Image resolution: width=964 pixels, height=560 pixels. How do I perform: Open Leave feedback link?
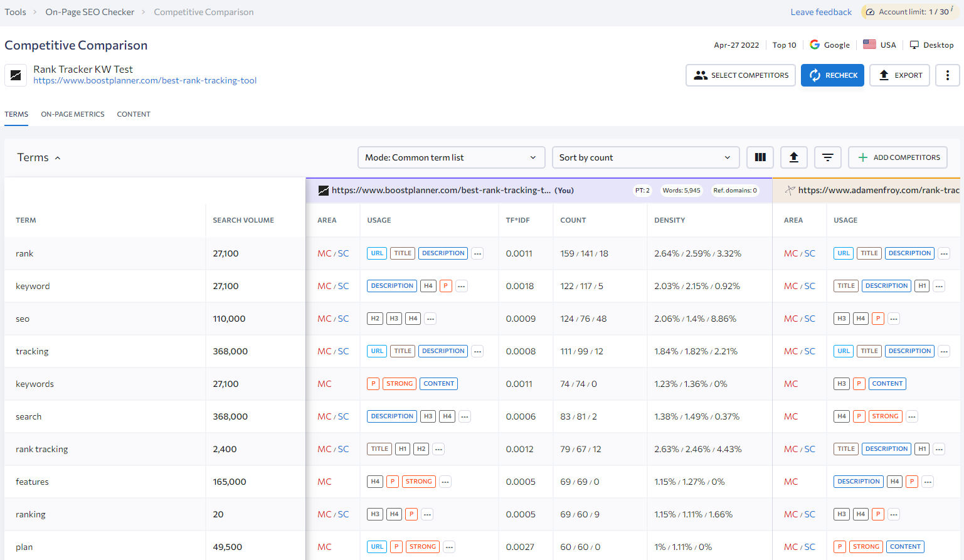point(821,12)
